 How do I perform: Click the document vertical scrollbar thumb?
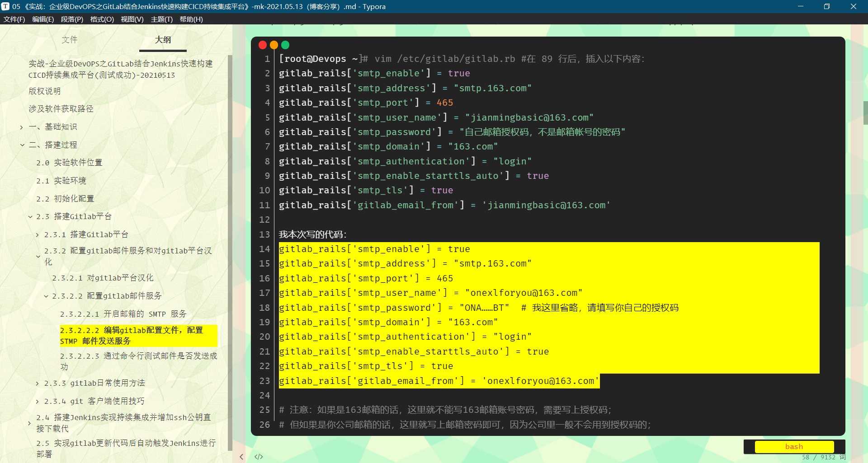click(x=865, y=113)
